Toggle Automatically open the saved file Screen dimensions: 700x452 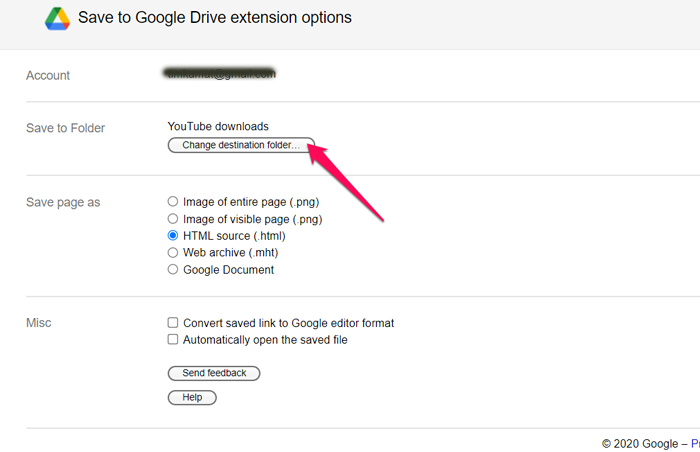coord(173,339)
